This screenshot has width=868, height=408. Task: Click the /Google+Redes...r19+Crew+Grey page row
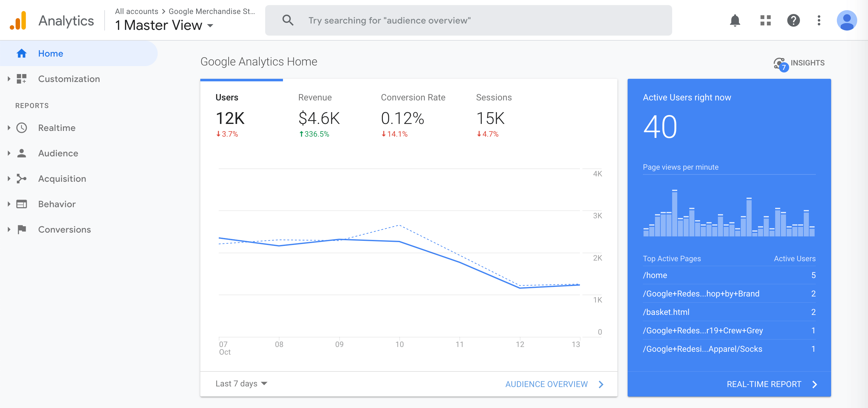click(x=729, y=330)
